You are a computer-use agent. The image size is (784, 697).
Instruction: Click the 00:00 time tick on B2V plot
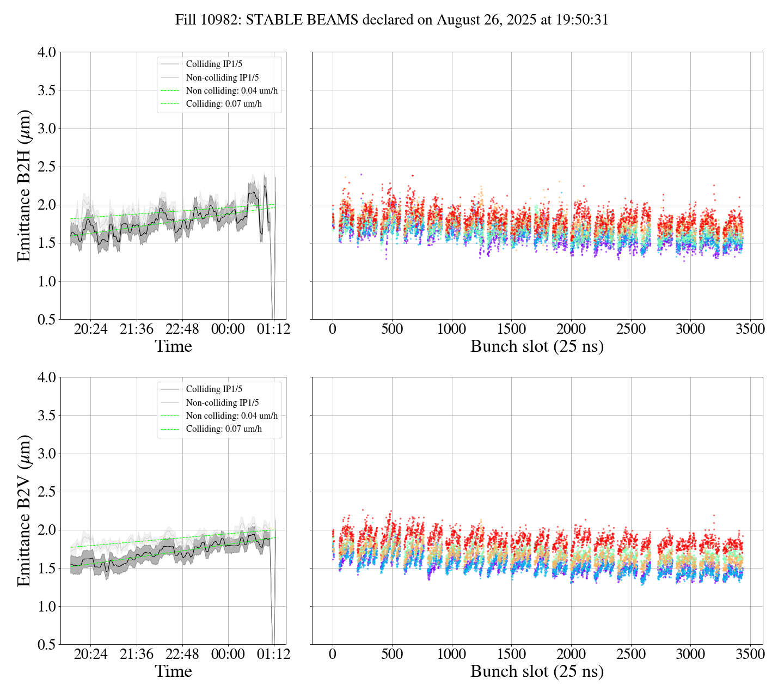click(228, 654)
